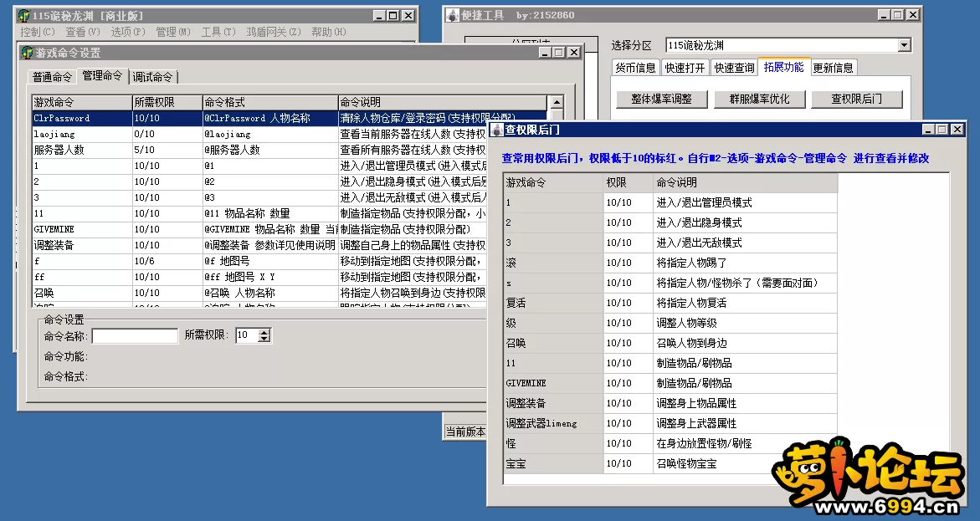Select the 级 row in 查权限后门
Viewport: 980px width, 521px height.
click(x=670, y=323)
